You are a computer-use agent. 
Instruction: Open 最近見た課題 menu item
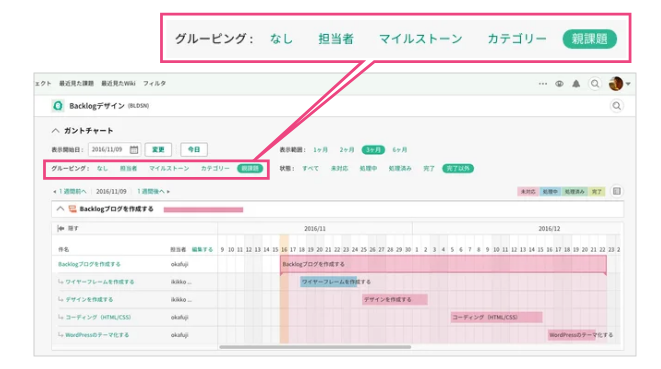[x=76, y=83]
